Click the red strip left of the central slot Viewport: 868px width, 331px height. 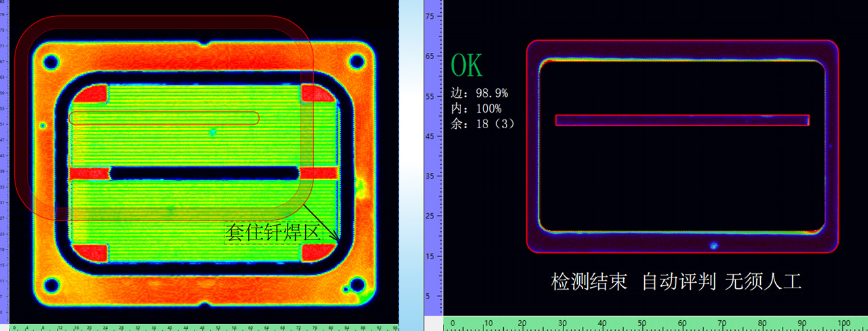89,174
